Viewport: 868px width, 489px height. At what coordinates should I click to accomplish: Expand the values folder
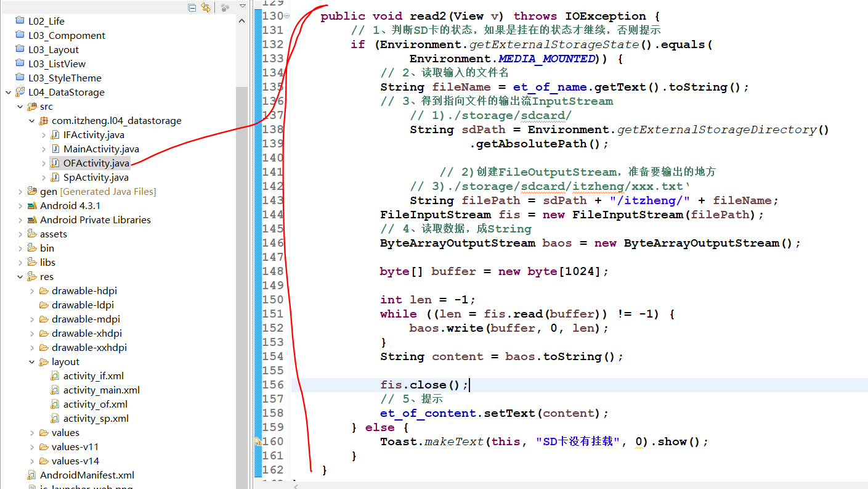click(x=32, y=432)
